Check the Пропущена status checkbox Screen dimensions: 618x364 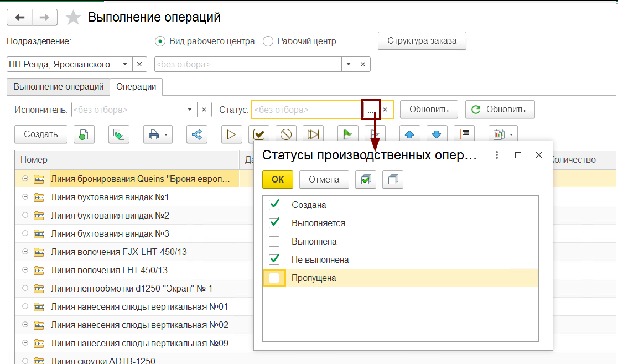274,278
